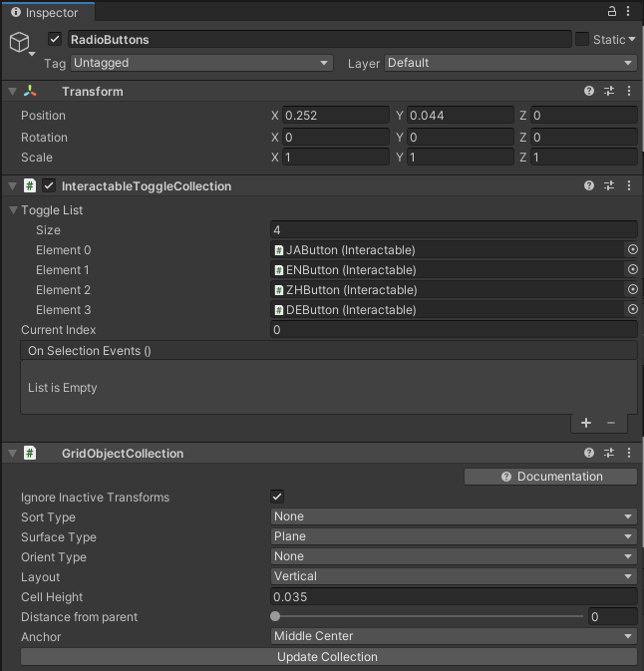Click the Toggle List Size field

pos(454,229)
